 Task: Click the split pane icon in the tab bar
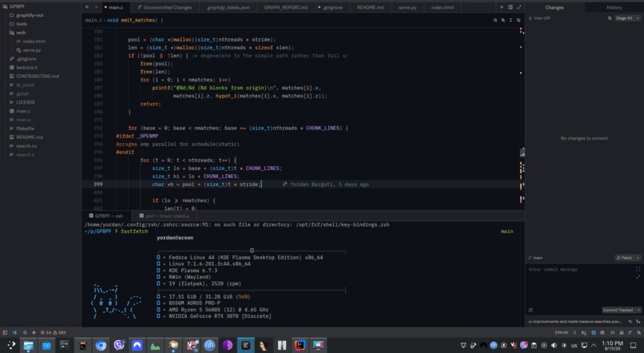pyautogui.click(x=511, y=7)
